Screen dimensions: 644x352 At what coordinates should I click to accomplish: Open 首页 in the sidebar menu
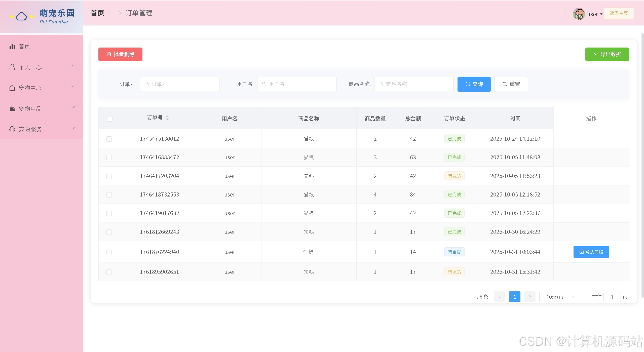(42, 46)
